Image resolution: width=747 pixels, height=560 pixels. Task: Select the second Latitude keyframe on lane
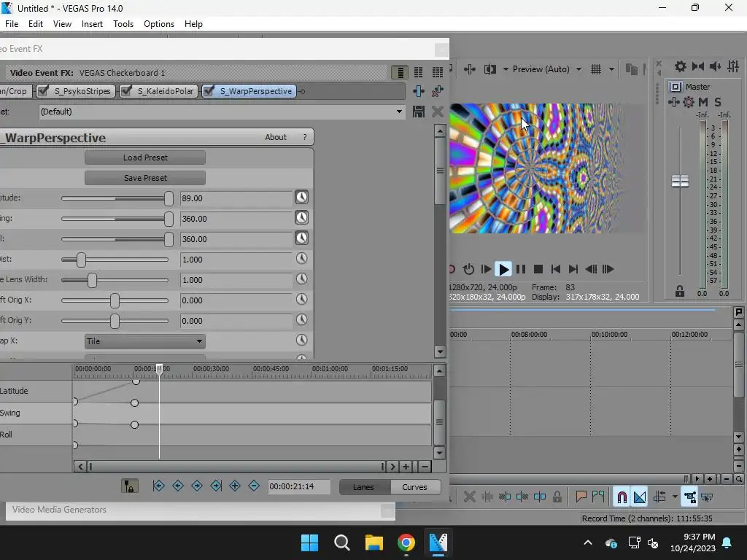pos(136,381)
